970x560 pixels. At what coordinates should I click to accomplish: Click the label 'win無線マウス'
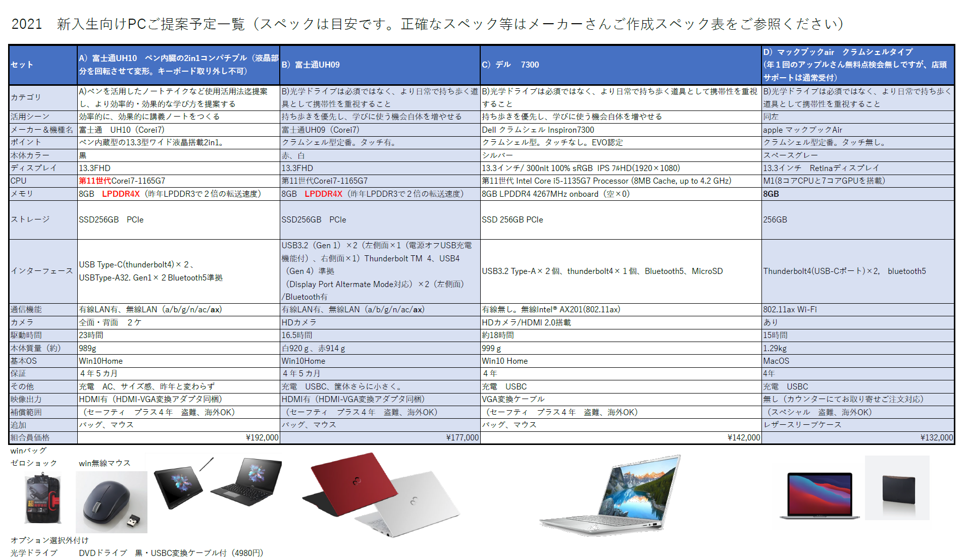coord(105,463)
